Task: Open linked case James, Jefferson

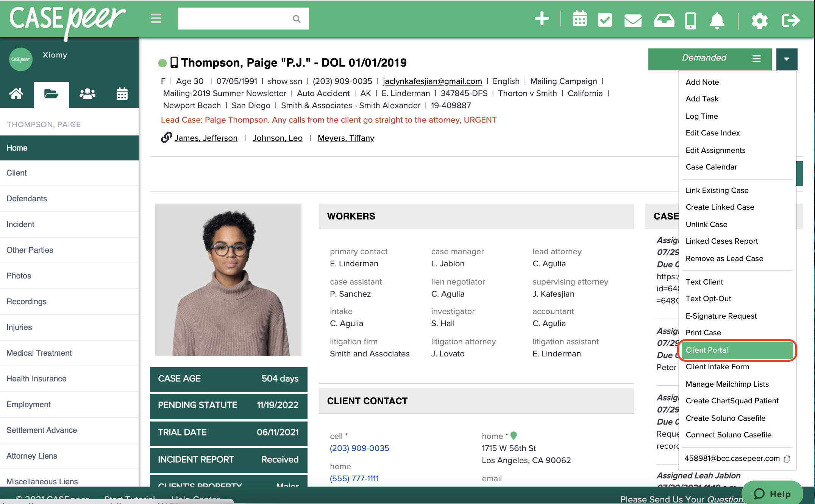Action: click(206, 138)
